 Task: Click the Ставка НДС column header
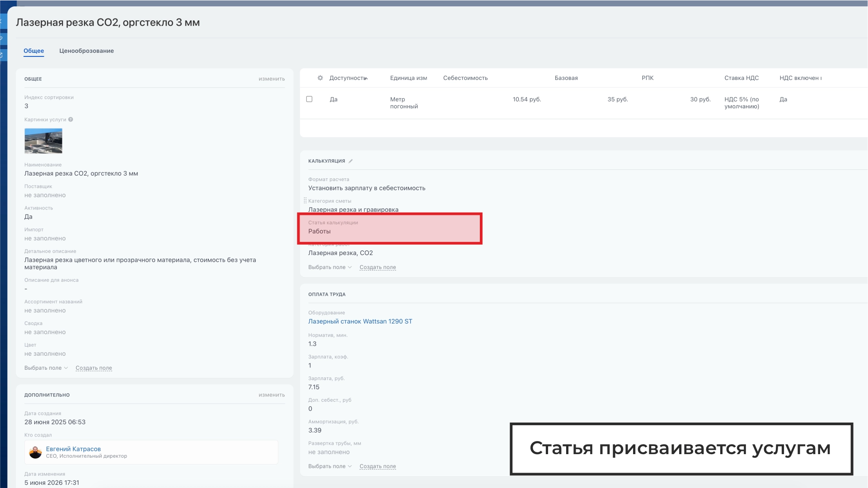[741, 78]
